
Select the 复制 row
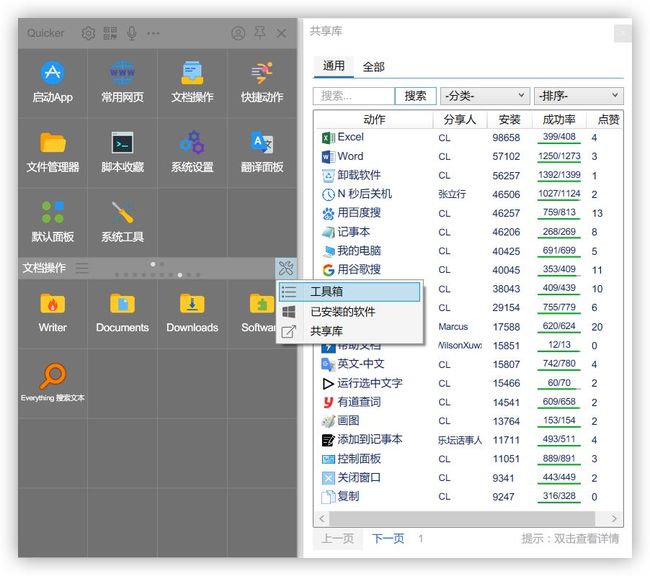(468, 496)
